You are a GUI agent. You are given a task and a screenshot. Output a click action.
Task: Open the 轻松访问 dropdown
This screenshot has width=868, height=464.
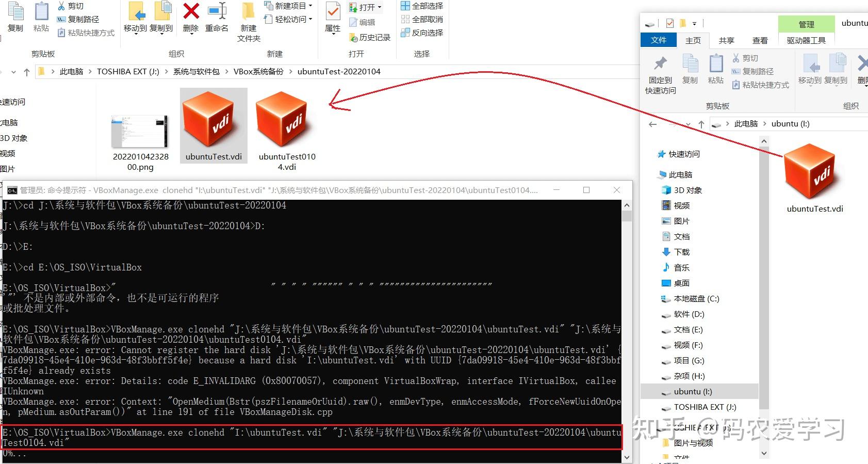[x=288, y=19]
